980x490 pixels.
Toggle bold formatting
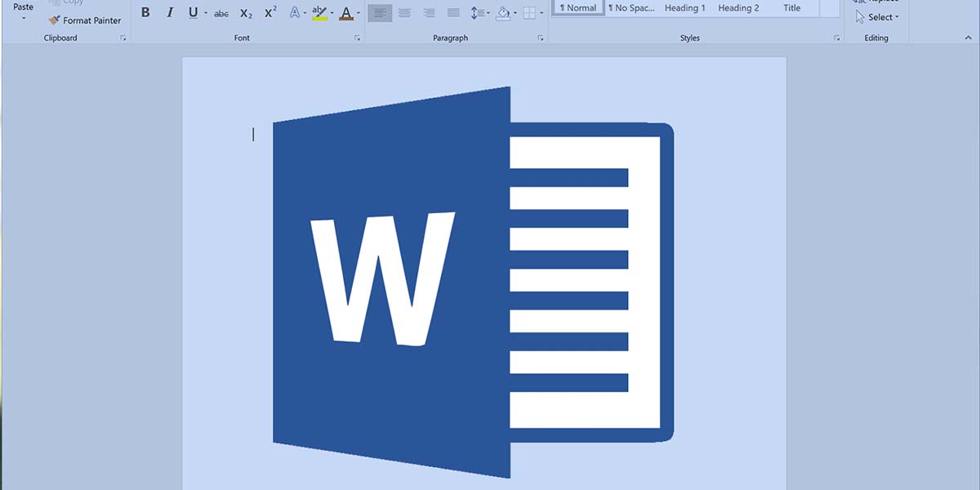[145, 13]
